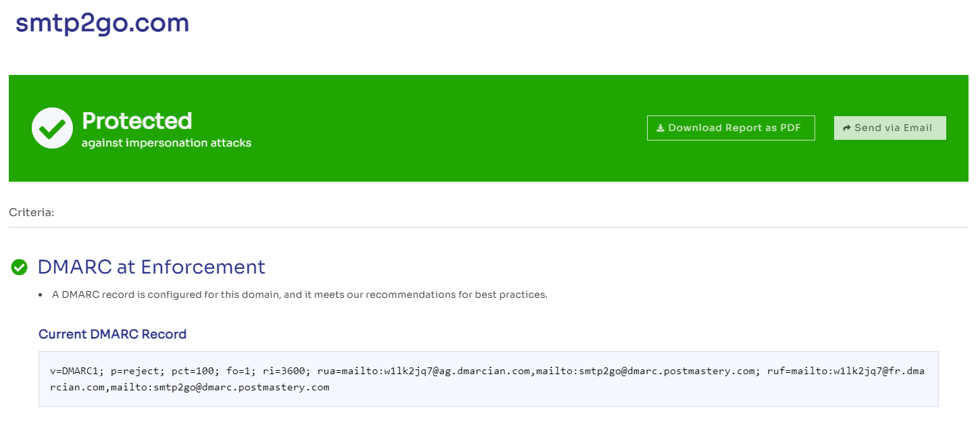Viewport: 980px width, 437px height.
Task: Click the DMARC at Enforcement heading
Action: 151,267
